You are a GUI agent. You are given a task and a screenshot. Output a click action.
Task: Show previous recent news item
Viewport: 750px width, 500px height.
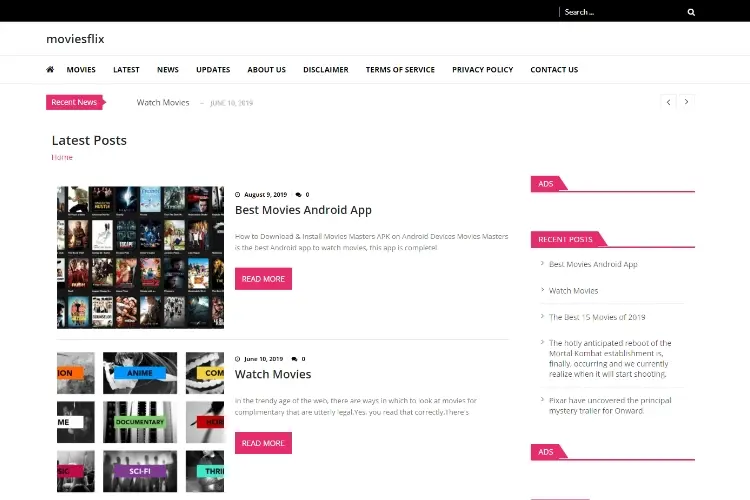pos(668,102)
